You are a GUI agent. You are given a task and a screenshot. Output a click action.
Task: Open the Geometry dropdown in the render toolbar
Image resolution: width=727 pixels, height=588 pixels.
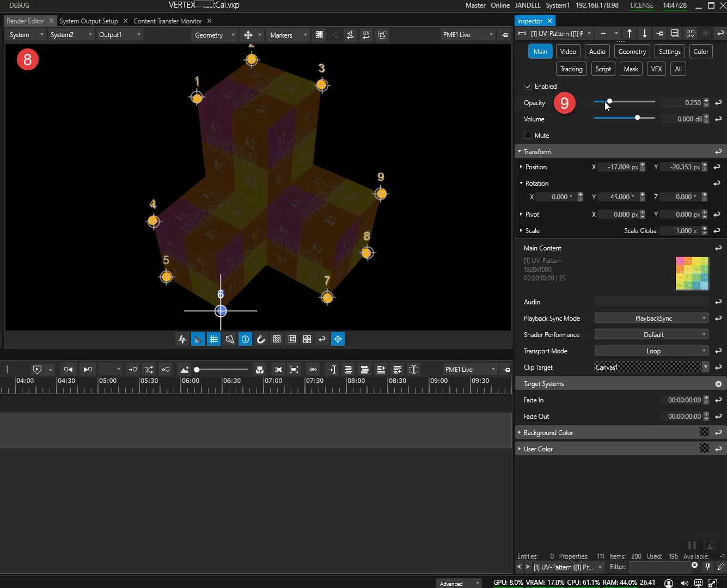(214, 34)
